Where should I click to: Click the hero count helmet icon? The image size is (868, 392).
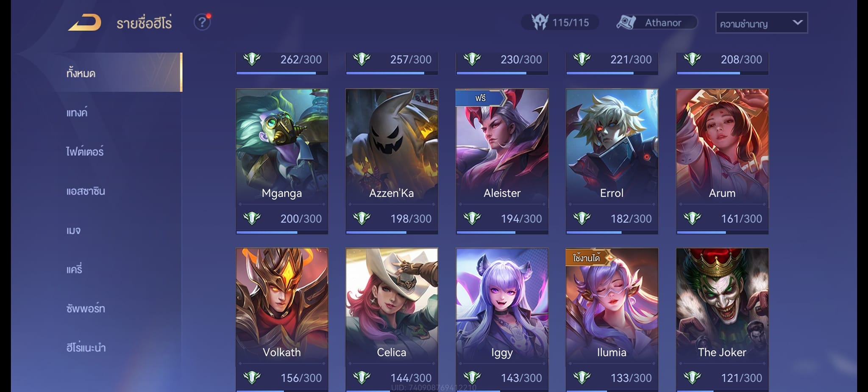(x=540, y=22)
